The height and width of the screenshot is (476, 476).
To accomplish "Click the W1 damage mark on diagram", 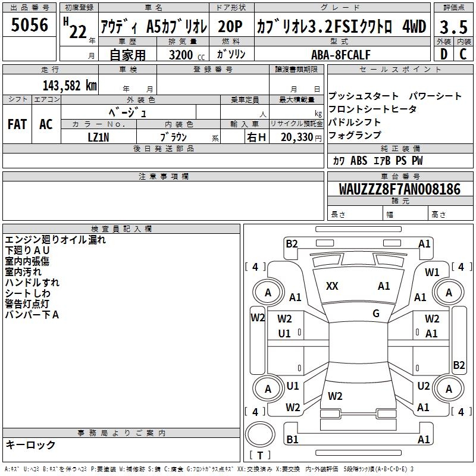I will (x=432, y=273).
